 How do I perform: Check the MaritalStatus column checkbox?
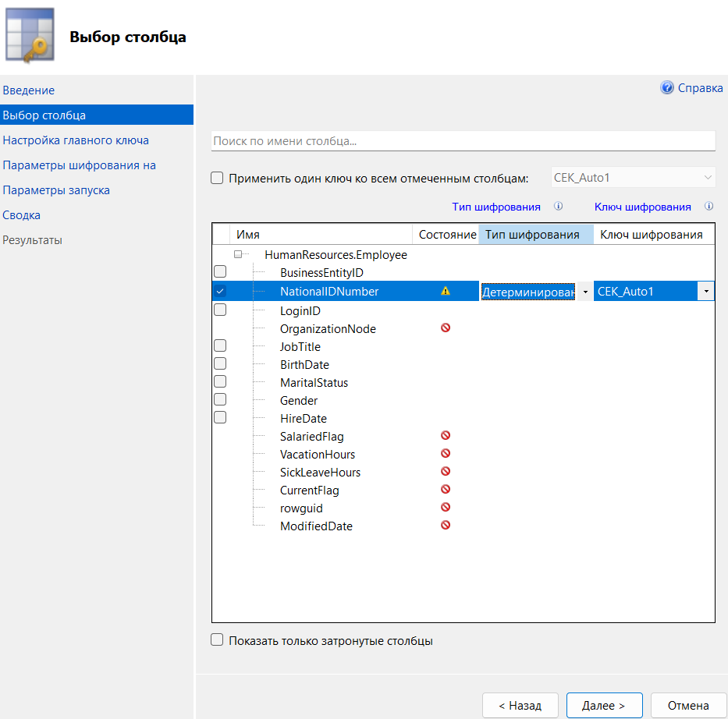tap(220, 381)
